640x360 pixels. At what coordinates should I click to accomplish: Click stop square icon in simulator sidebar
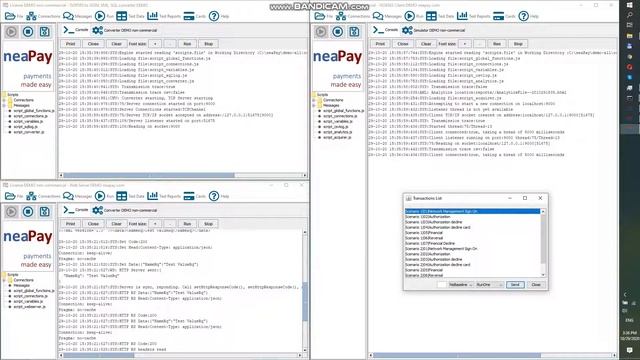(338, 31)
